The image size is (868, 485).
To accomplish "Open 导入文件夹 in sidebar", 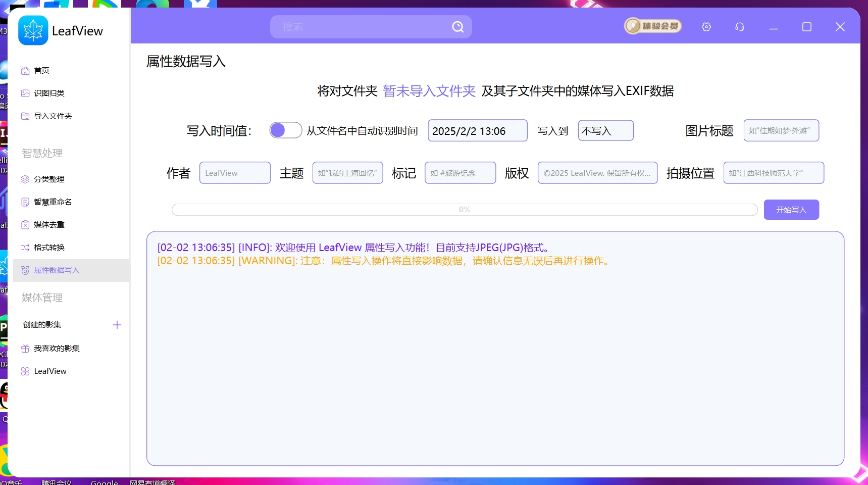I will 71,116.
